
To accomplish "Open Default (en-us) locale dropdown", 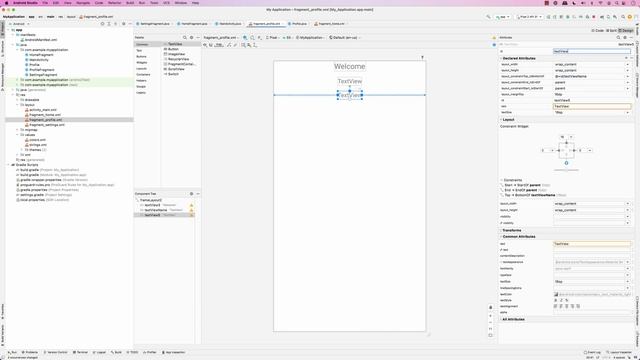I will tap(344, 38).
